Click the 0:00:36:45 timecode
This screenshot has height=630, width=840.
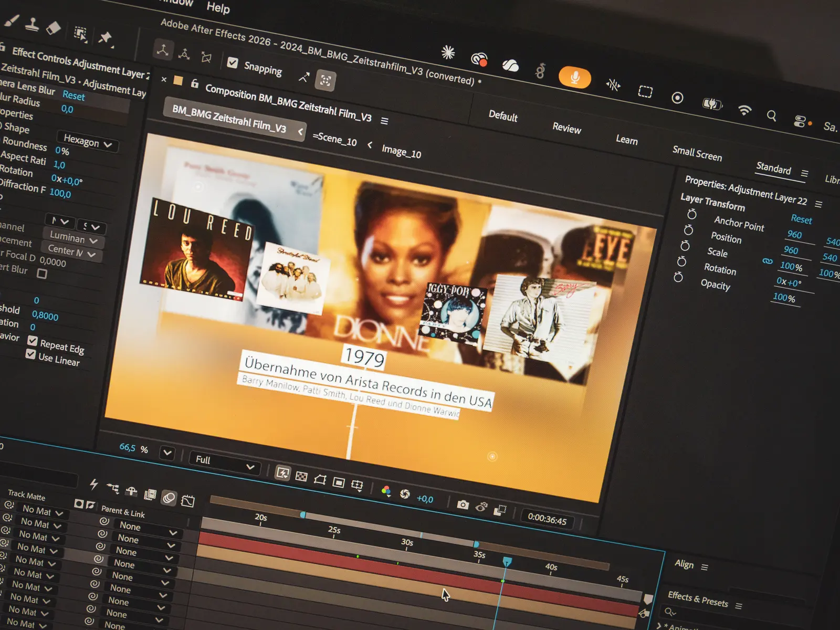pyautogui.click(x=547, y=519)
